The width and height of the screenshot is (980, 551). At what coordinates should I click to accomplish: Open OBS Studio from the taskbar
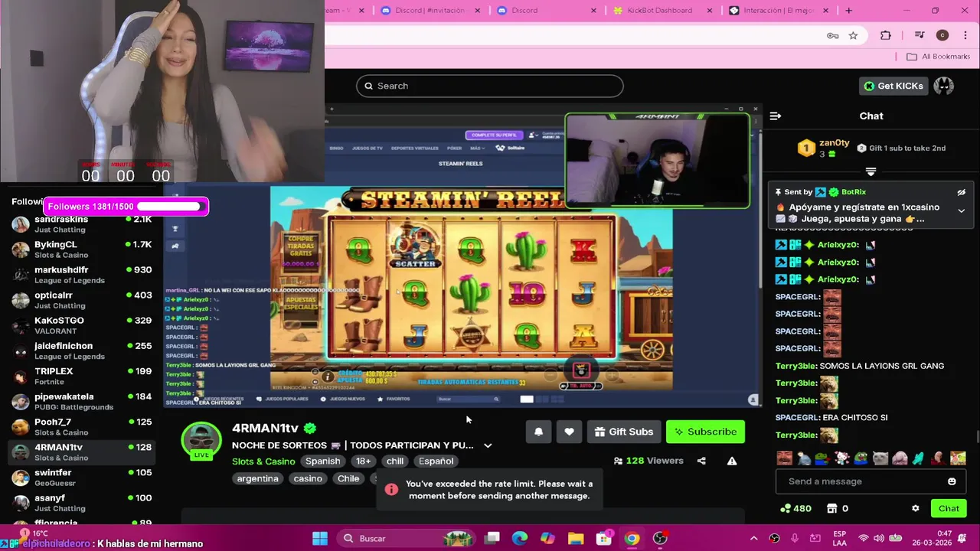[660, 538]
